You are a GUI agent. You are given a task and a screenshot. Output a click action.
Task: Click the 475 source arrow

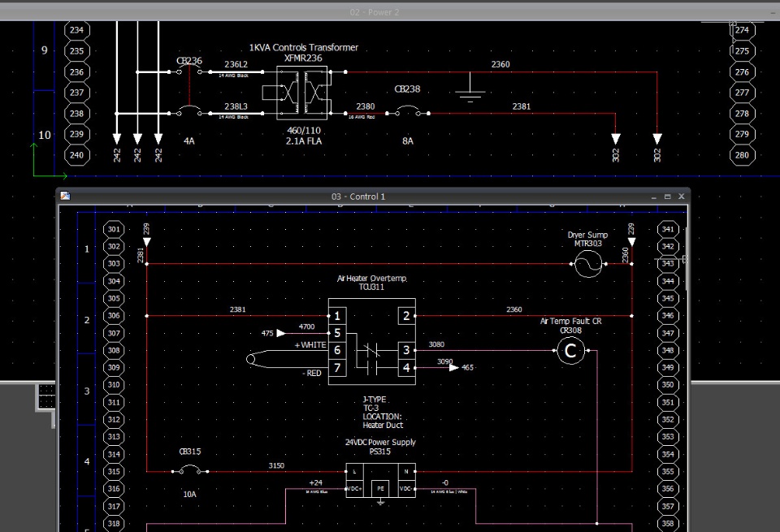tap(280, 333)
